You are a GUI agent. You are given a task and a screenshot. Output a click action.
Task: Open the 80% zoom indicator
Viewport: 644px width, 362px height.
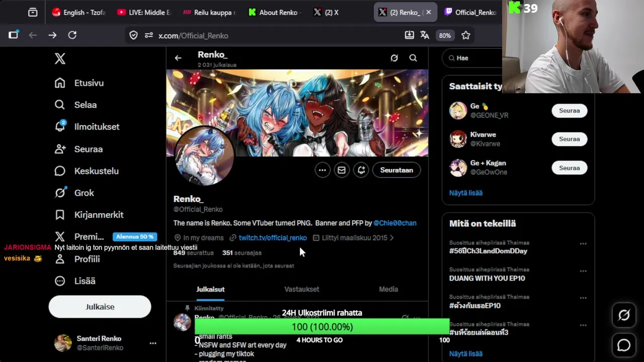click(445, 35)
